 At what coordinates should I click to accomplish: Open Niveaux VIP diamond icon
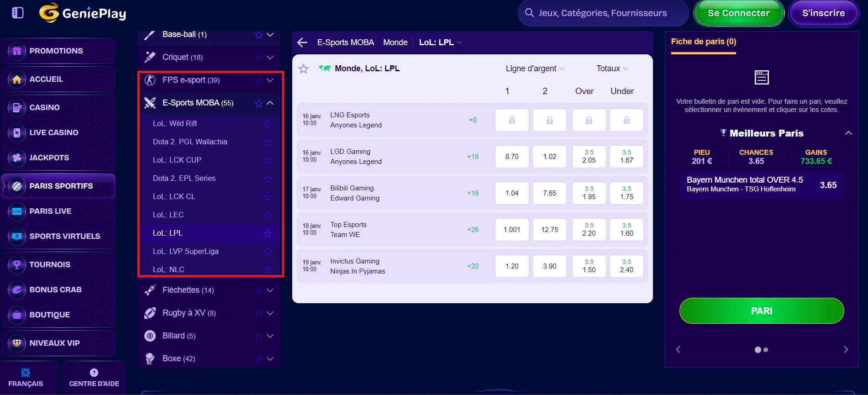point(17,343)
